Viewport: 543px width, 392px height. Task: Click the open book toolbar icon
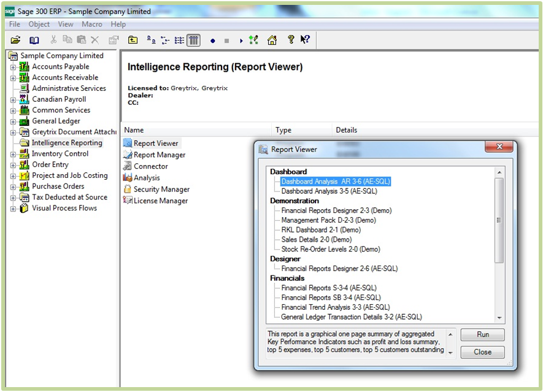34,40
